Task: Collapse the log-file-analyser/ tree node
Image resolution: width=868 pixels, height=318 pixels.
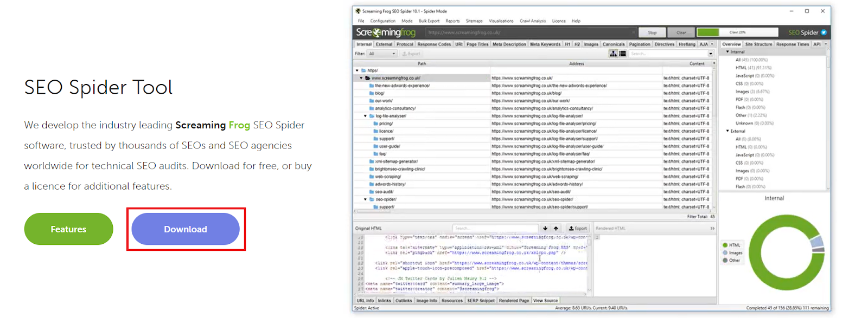Action: click(365, 116)
